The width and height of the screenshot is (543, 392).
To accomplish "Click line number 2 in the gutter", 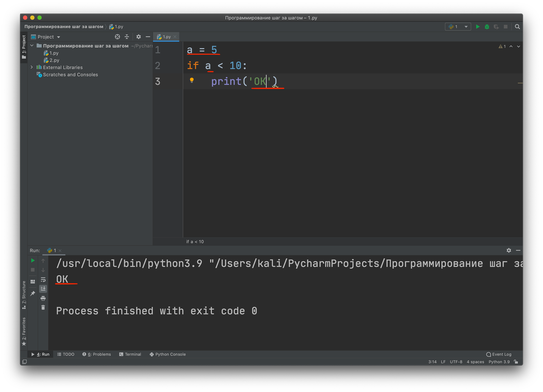I will [157, 66].
